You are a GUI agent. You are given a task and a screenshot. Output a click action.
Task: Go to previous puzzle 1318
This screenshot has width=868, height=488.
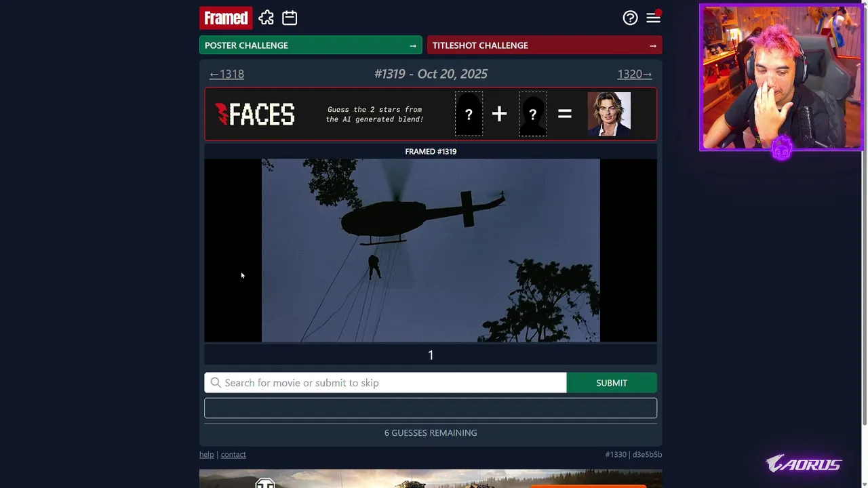[x=226, y=74]
